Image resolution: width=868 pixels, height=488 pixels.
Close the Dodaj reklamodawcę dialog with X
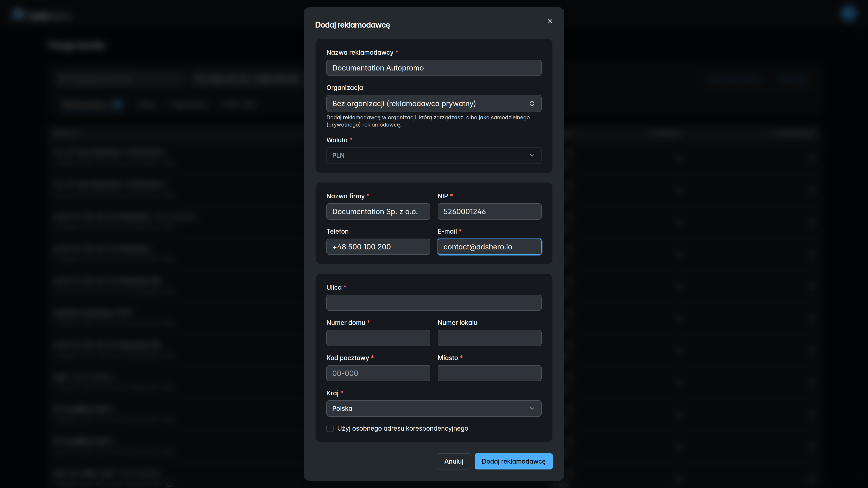pyautogui.click(x=550, y=21)
